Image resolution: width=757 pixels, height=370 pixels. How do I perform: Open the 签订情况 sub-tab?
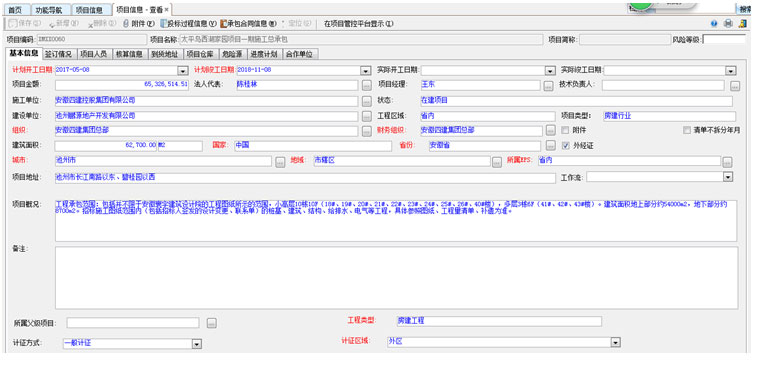pos(58,54)
